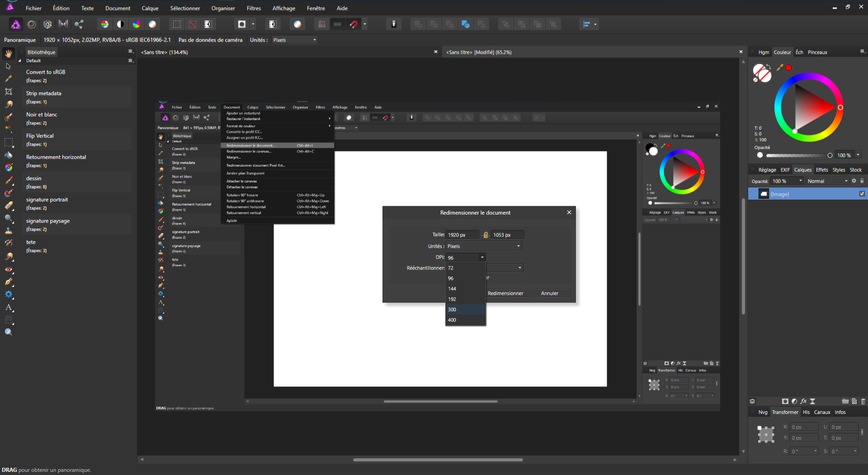
Task: Open the Quick Mask options arrow
Action: click(x=253, y=24)
